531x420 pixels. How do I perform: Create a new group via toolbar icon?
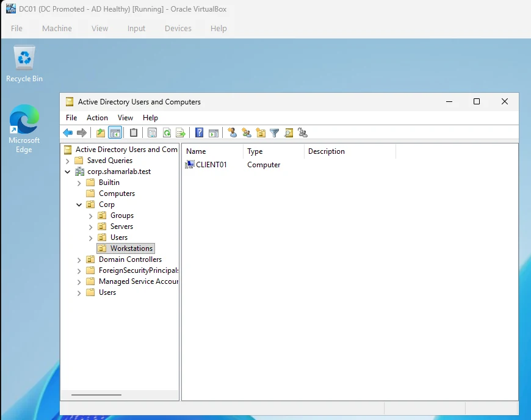tap(247, 132)
